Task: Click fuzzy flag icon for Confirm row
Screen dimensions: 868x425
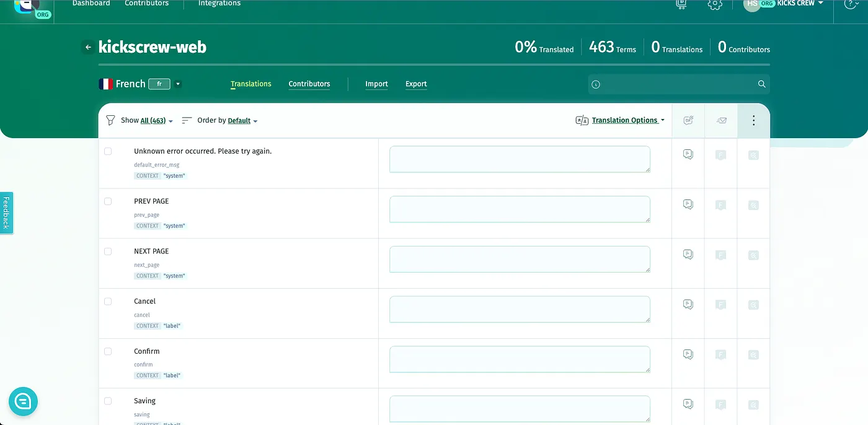Action: (x=720, y=355)
